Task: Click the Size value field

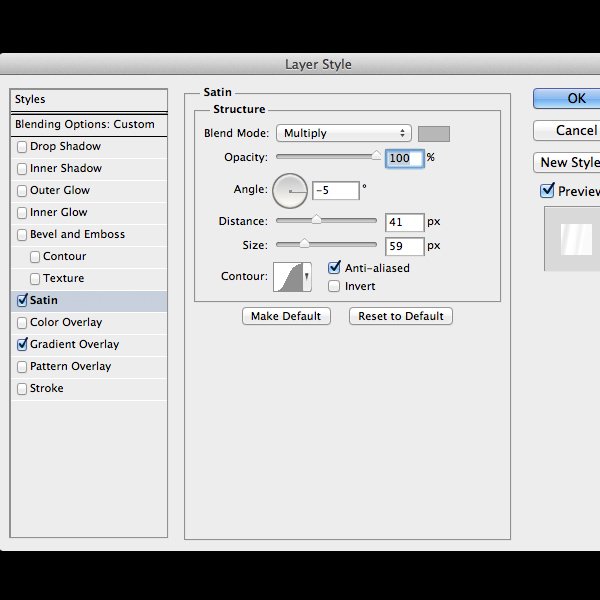Action: click(x=405, y=246)
